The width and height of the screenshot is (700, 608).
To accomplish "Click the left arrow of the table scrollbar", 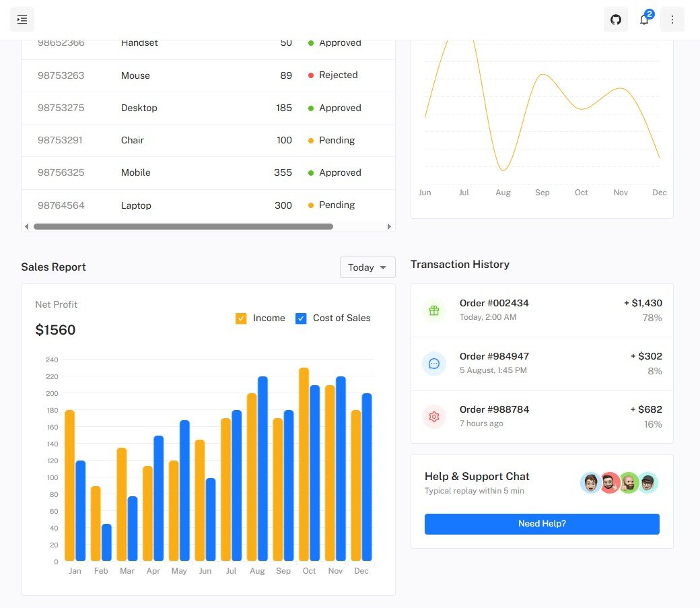I will 27,227.
